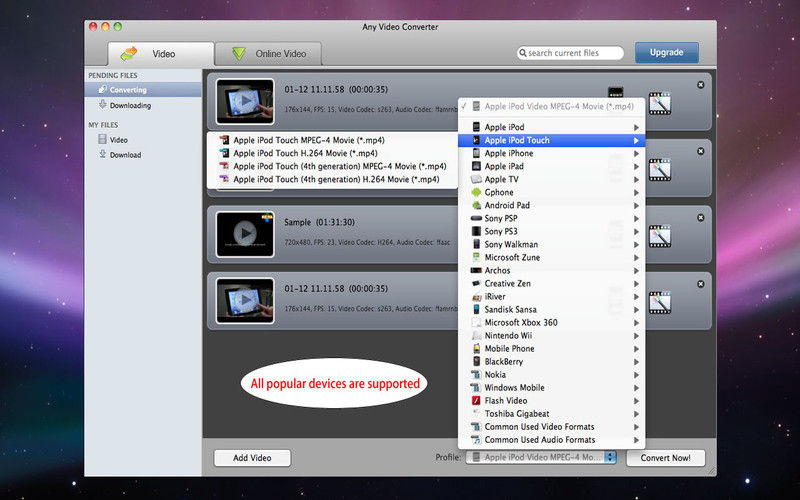Choose Apple iPad device category
The image size is (800, 500).
tap(552, 166)
